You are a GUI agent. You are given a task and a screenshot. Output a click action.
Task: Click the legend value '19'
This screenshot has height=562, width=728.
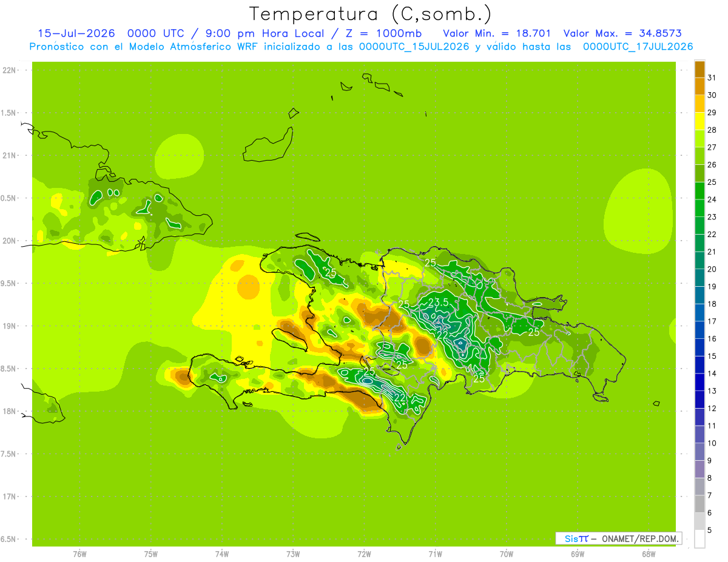pos(712,286)
